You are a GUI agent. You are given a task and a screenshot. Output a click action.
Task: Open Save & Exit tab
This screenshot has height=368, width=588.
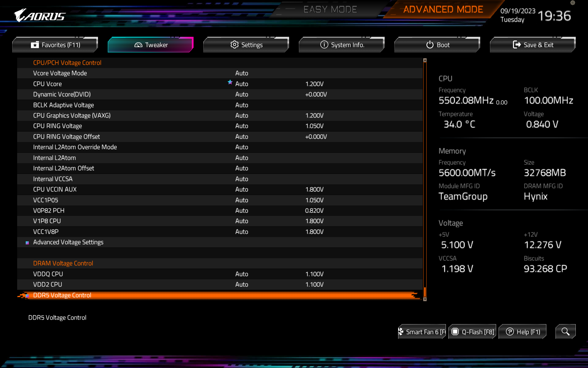(x=533, y=45)
